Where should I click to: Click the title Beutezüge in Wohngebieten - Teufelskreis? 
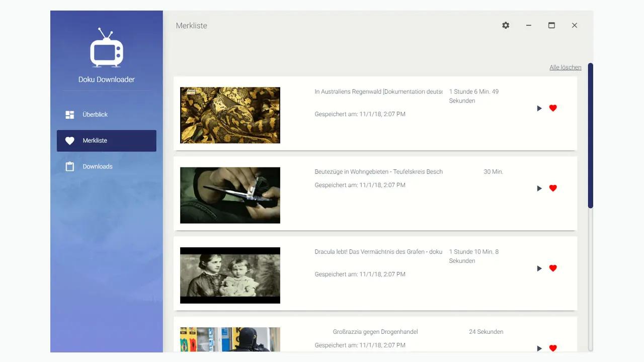click(x=378, y=171)
